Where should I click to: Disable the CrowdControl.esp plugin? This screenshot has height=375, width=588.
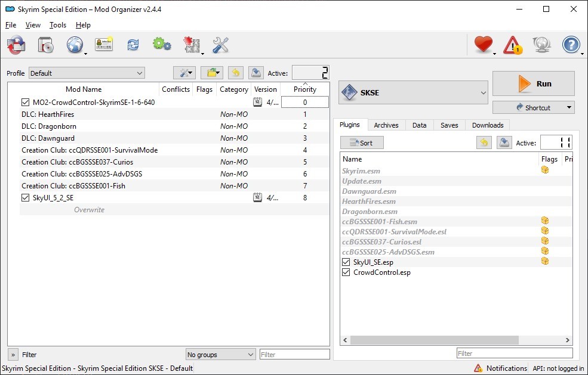click(346, 272)
